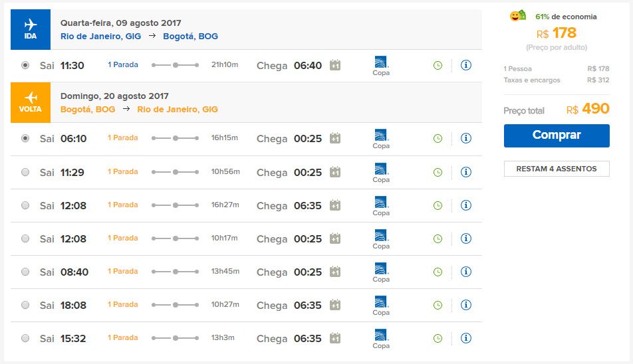Image resolution: width=633 pixels, height=364 pixels.
Task: Click +1 day calendar icon for 06:40 arrival
Action: pyautogui.click(x=335, y=65)
